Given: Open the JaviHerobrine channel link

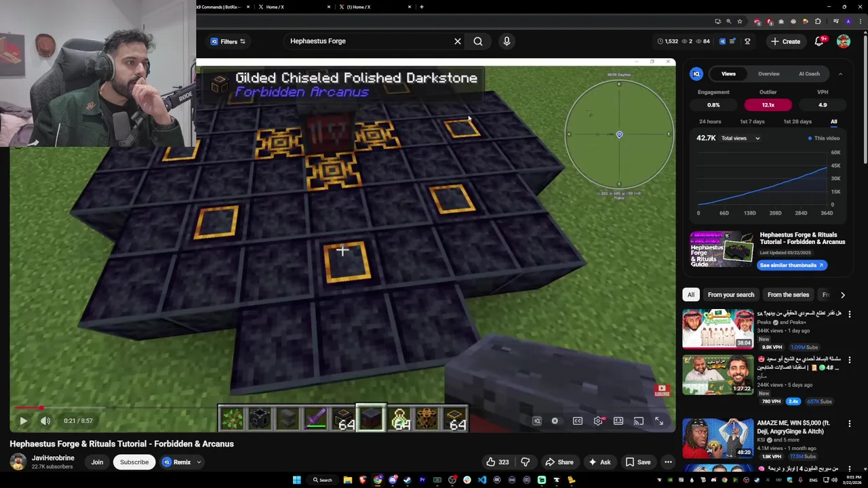Looking at the screenshot, I should coord(53,458).
